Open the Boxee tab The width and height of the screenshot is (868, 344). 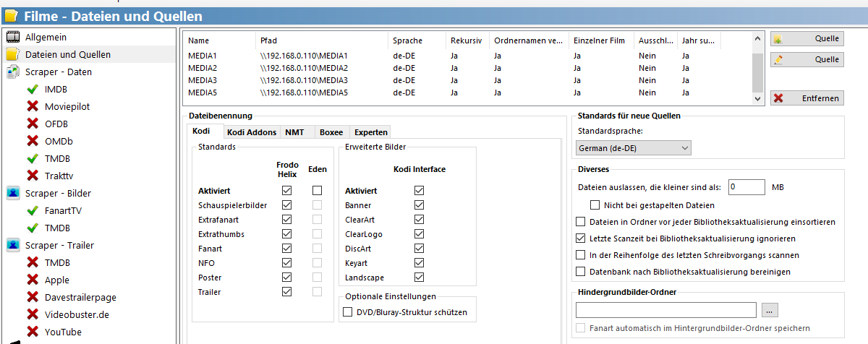pos(331,132)
